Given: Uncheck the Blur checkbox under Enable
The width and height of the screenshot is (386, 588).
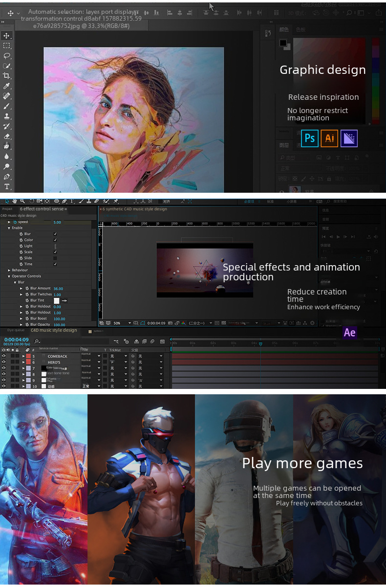Looking at the screenshot, I should click(55, 234).
